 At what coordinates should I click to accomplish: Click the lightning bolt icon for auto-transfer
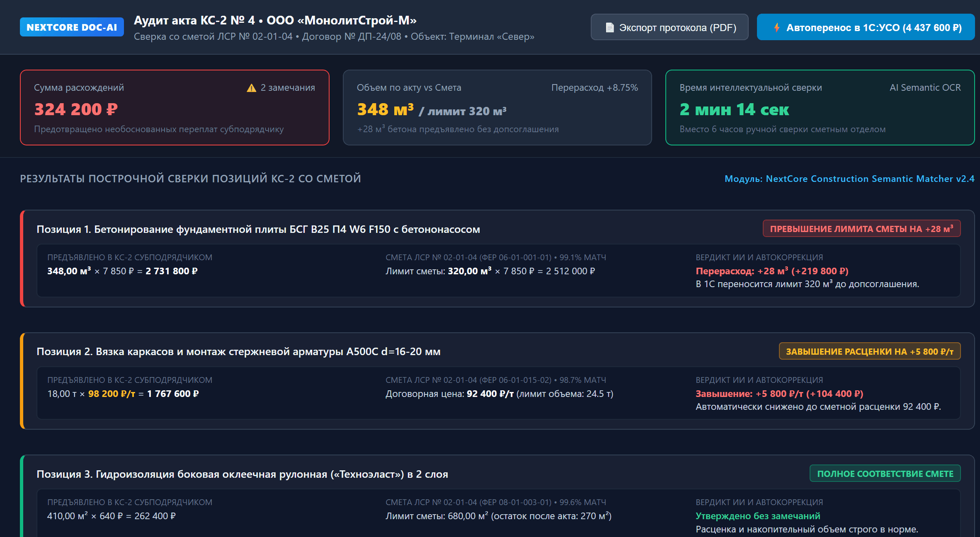pos(776,27)
